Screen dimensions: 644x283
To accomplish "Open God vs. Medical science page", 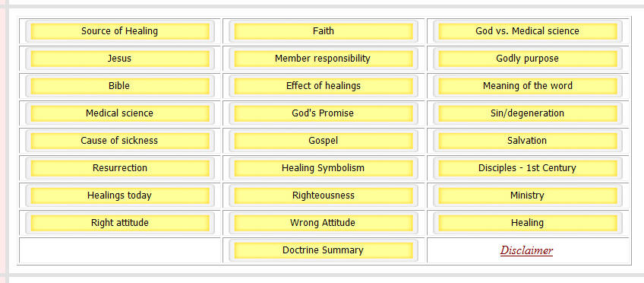I will click(x=527, y=31).
